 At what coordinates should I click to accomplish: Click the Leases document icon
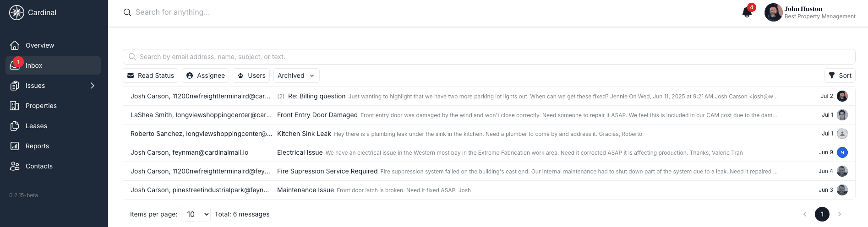[x=15, y=126]
